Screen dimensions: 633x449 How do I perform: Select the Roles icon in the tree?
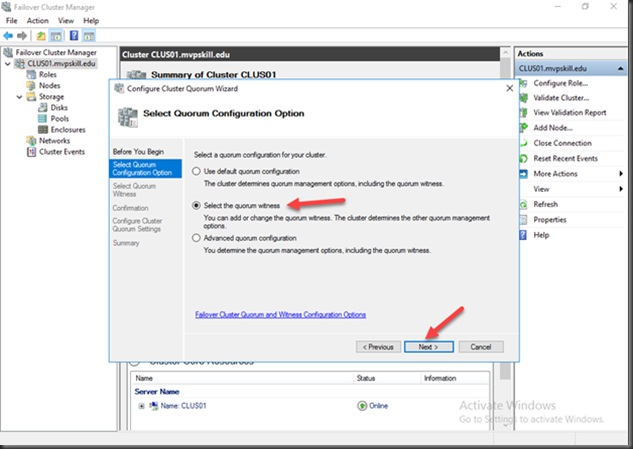coord(31,74)
